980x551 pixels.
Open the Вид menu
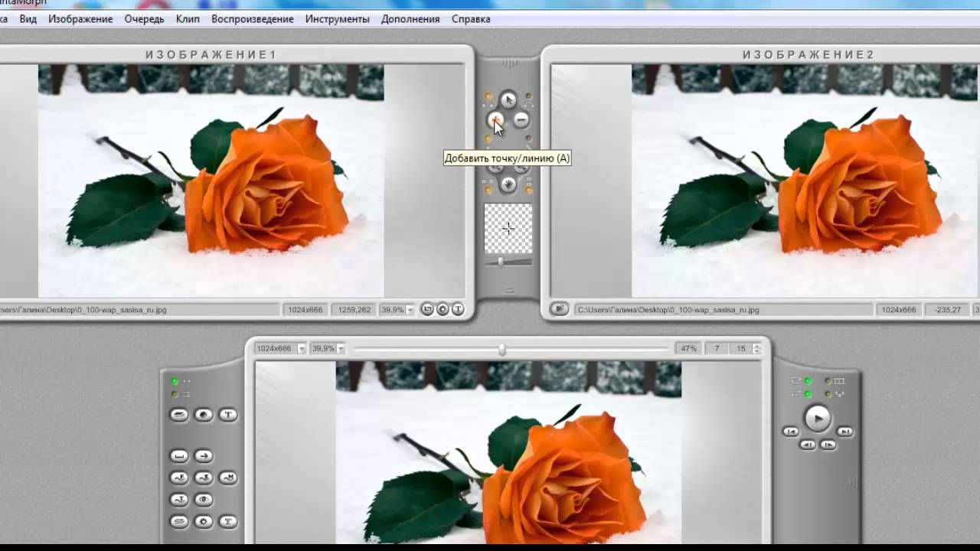click(28, 19)
